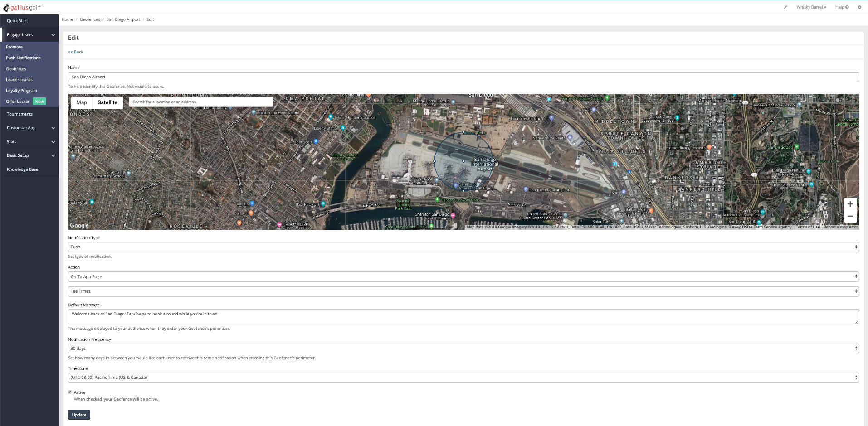Open Knowledge Base in the sidebar

pos(29,169)
